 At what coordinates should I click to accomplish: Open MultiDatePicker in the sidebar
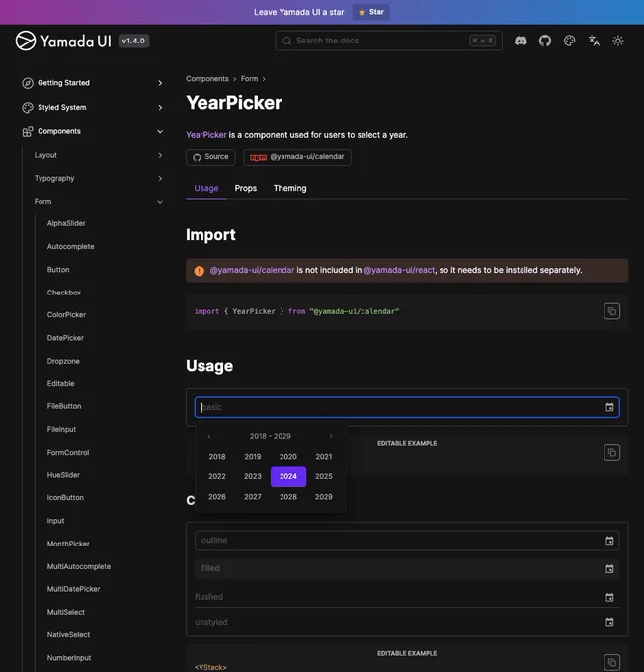[x=73, y=589]
